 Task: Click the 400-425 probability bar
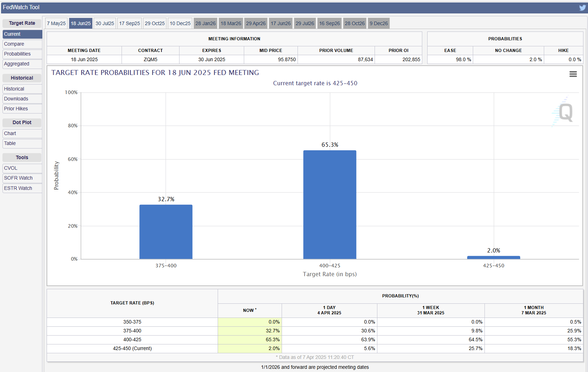click(x=330, y=205)
